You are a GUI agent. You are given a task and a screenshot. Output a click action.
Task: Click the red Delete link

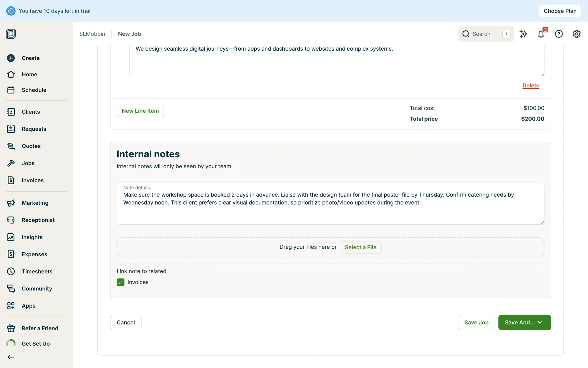(x=530, y=86)
